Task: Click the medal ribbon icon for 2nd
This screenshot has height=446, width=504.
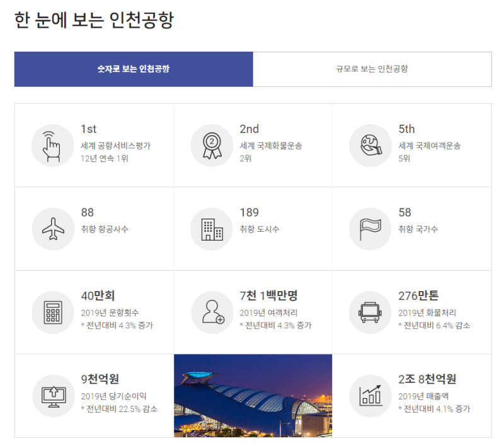Action: click(212, 146)
